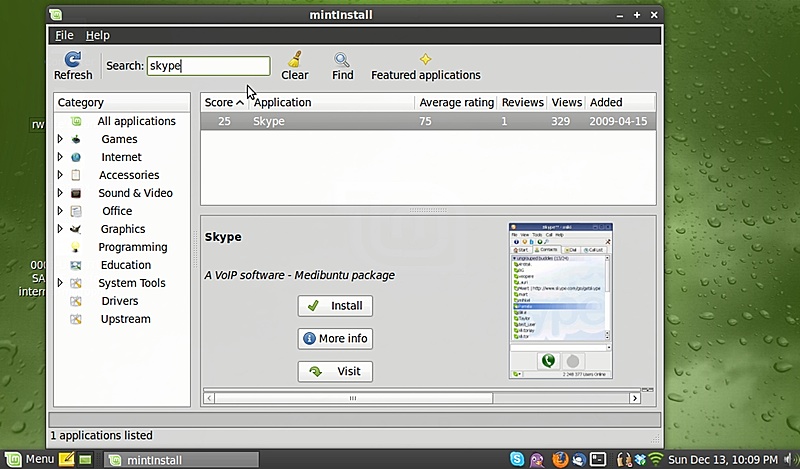Click the Graphics category icon
This screenshot has height=469, width=800.
[x=76, y=229]
